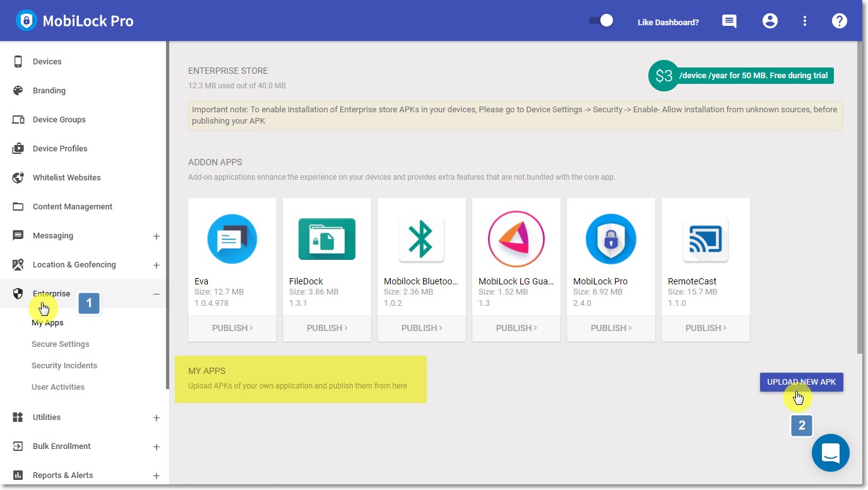The image size is (868, 490).
Task: Go to My Apps under Enterprise
Action: 47,323
